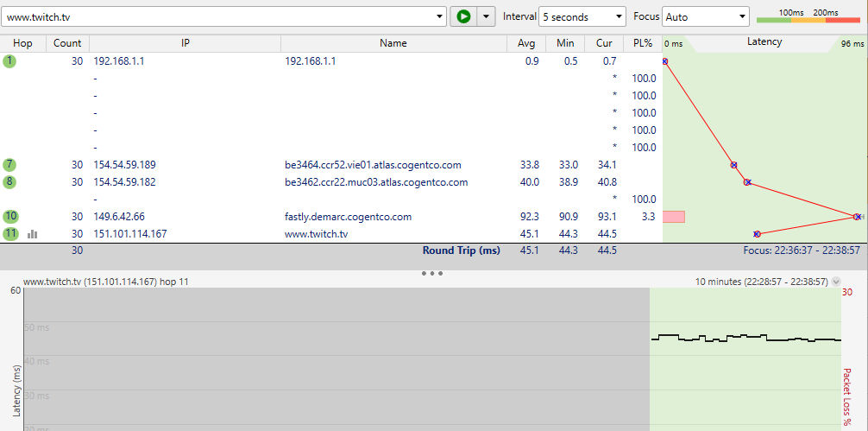Click the hop 11 timeline graph title
This screenshot has height=431, width=868.
(106, 282)
